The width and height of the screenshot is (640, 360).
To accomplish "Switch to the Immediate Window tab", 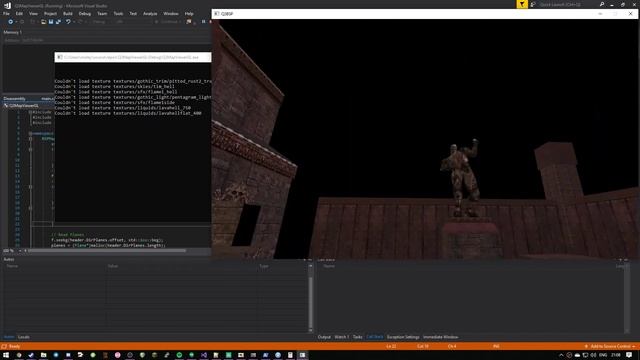I will (440, 337).
